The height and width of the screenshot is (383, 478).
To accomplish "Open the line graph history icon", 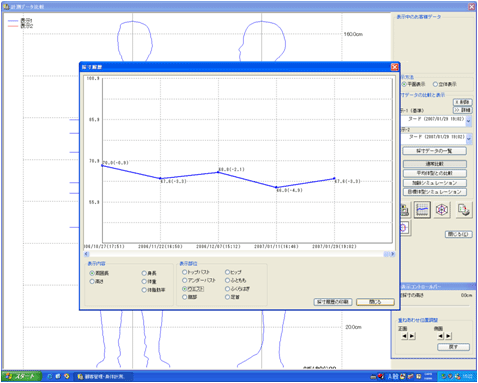I will pos(422,210).
